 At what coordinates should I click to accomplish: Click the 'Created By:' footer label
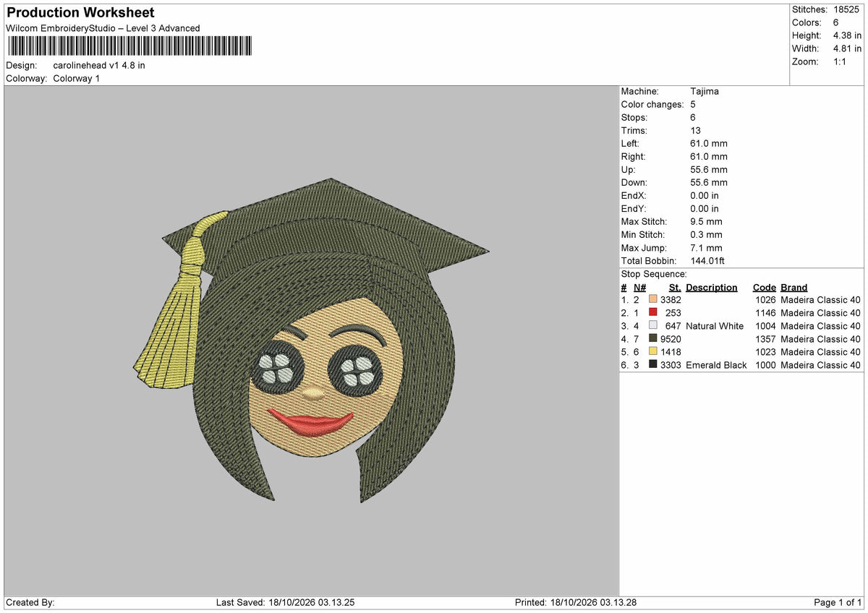click(x=30, y=603)
